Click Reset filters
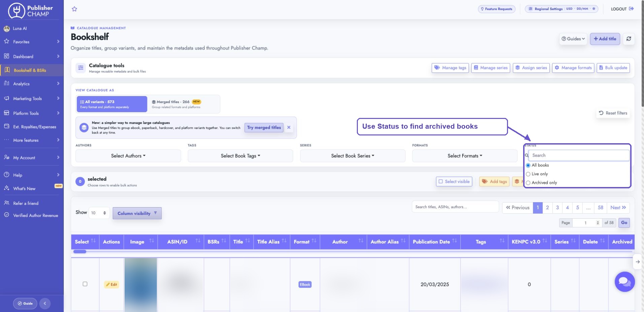644x312 pixels. pos(613,113)
